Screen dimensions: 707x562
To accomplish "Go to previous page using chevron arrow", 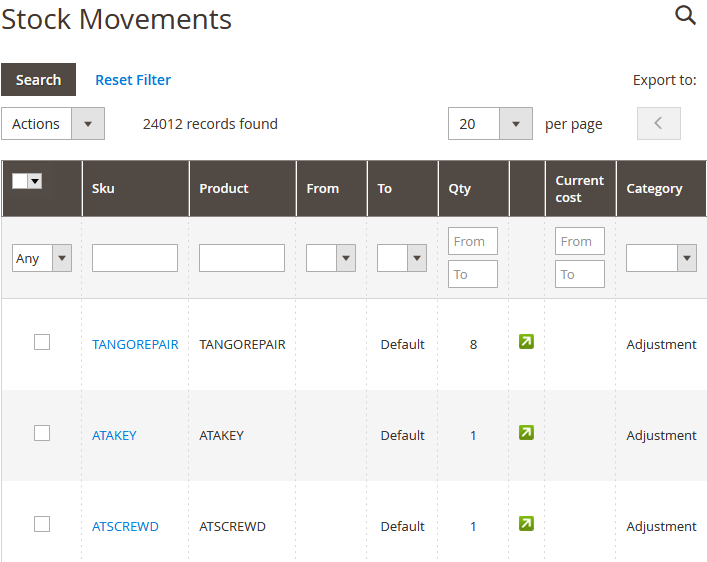I will [x=658, y=124].
